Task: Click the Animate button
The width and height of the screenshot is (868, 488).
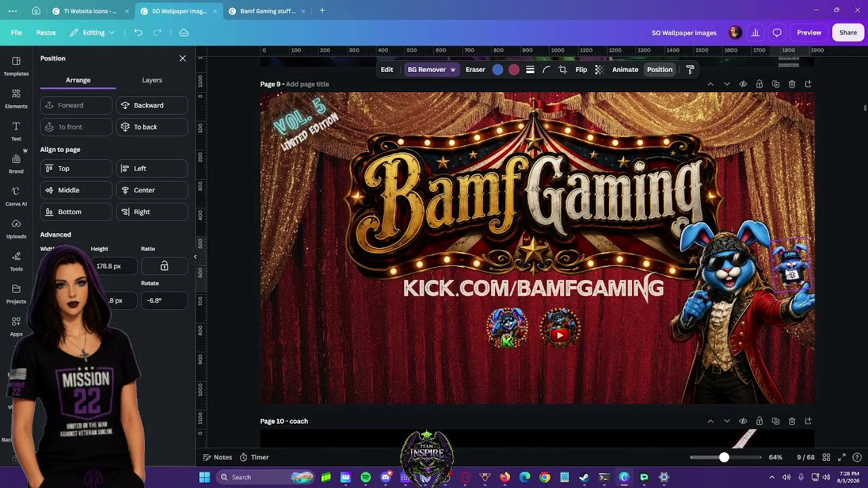Action: [625, 70]
